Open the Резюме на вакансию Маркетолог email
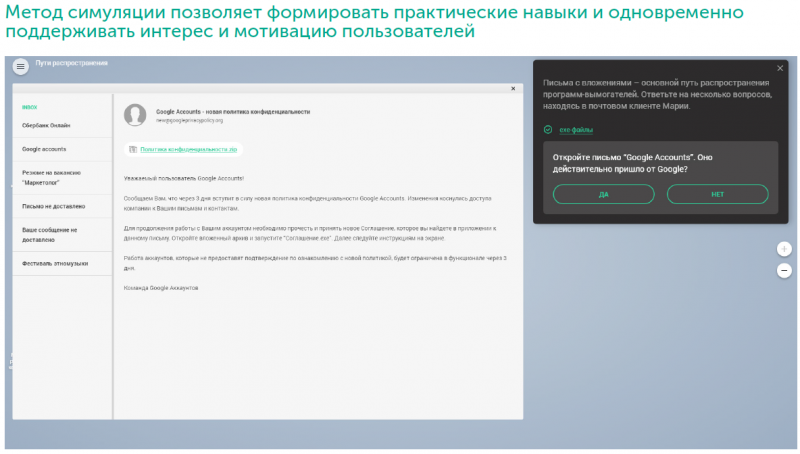The height and width of the screenshot is (454, 800). click(x=50, y=178)
